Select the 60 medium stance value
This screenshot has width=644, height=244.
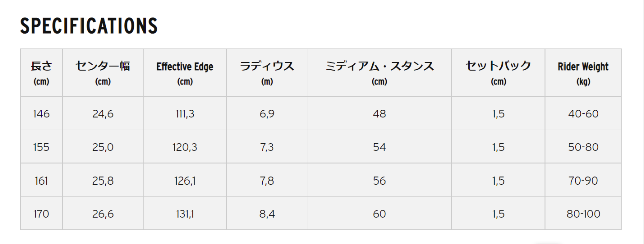(379, 214)
